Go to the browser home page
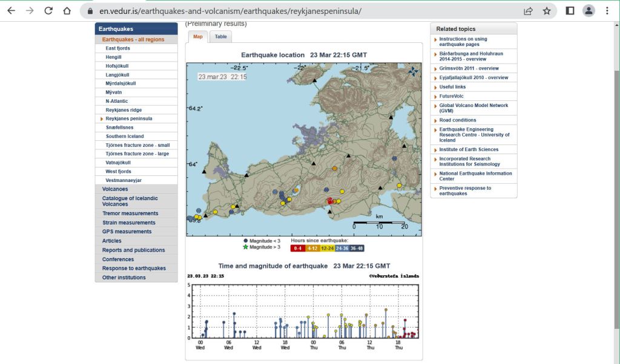Screen dimensions: 620x364 (x=67, y=11)
